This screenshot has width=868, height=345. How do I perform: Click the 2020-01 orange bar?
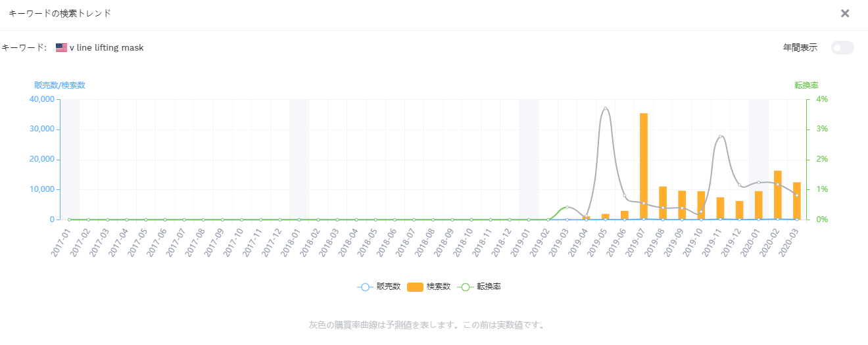[759, 205]
